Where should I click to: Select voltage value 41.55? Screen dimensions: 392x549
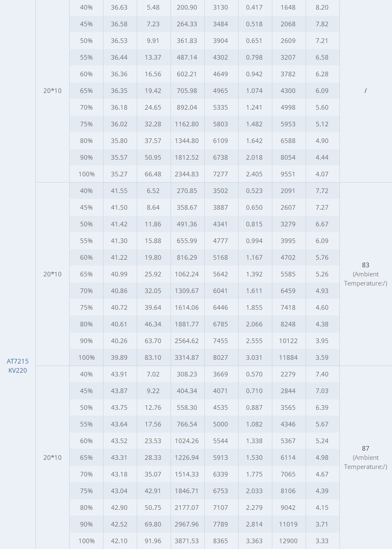pyautogui.click(x=119, y=191)
